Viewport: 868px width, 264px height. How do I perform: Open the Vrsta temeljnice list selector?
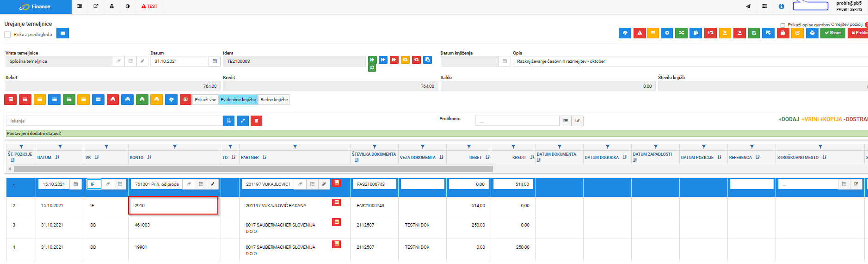click(130, 61)
